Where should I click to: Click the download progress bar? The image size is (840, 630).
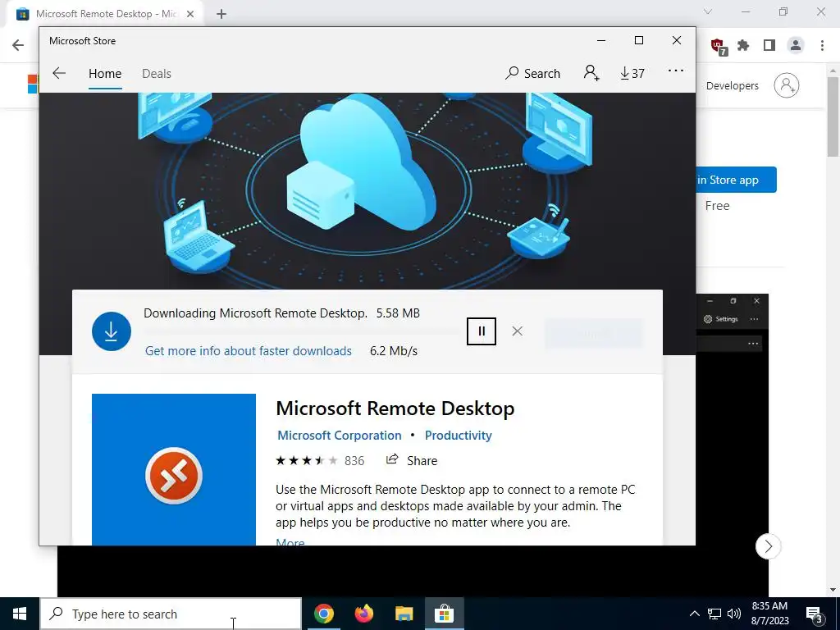click(302, 331)
